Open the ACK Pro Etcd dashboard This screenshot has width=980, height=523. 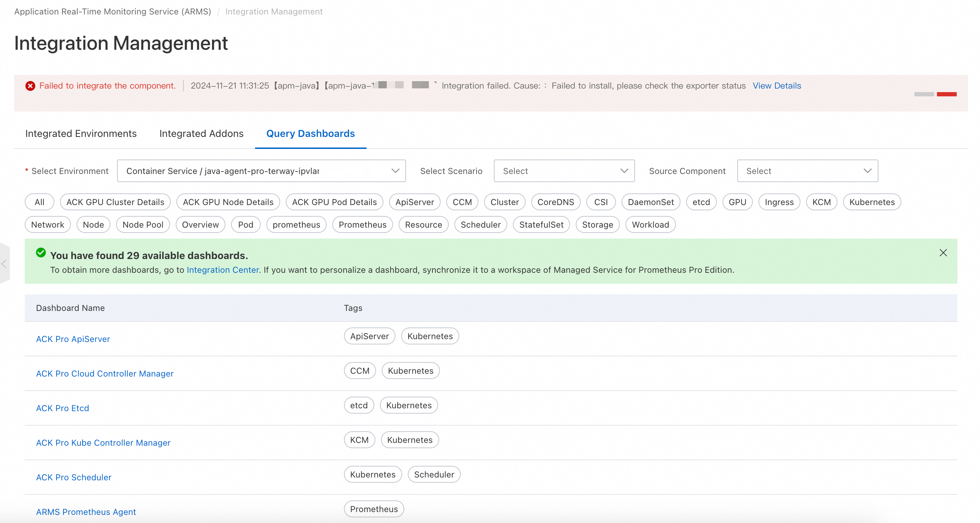tap(62, 408)
